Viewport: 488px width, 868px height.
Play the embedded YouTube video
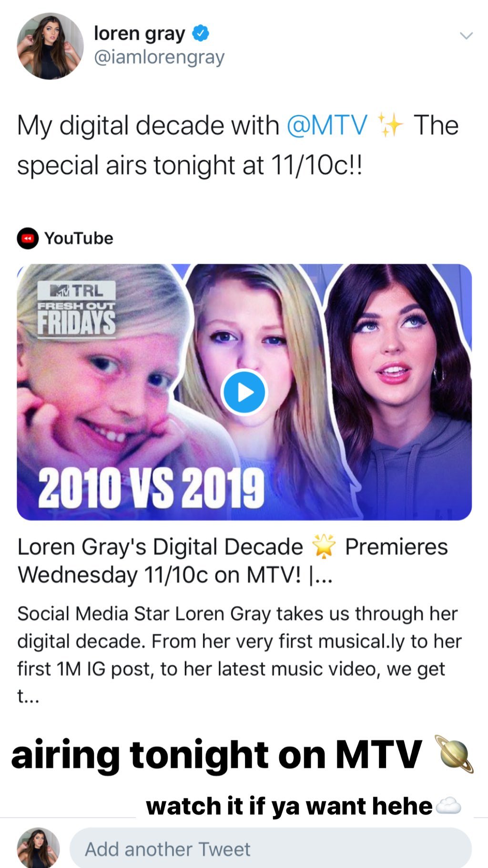coord(244,392)
